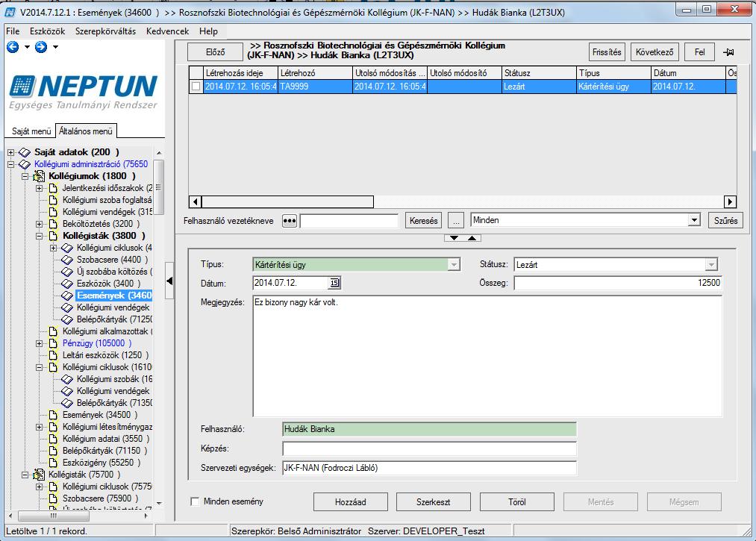Click the table horizontal scrollbar thumb
Image resolution: width=756 pixels, height=541 pixels.
[287, 201]
